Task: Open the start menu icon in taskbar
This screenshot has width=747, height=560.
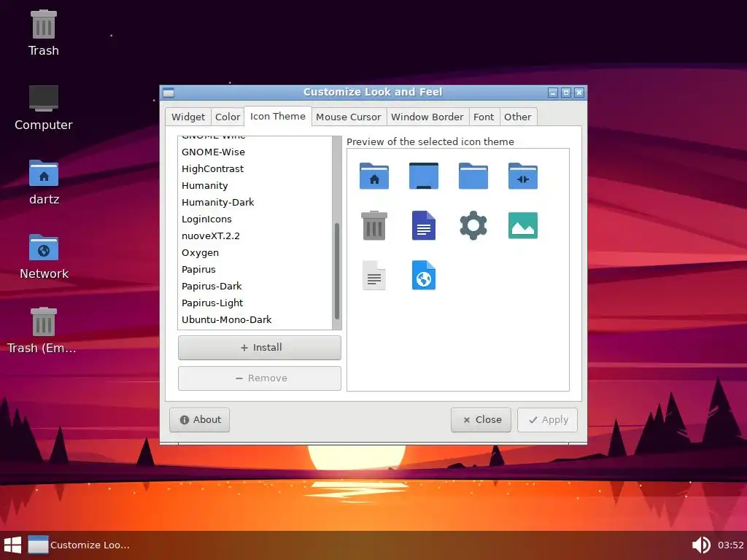Action: coord(13,545)
